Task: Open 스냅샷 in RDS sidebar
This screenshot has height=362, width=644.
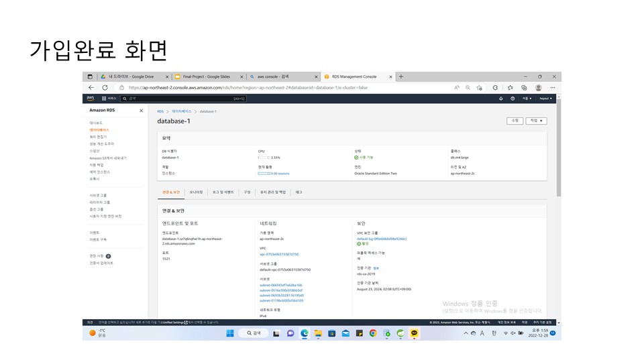Action: [x=95, y=151]
